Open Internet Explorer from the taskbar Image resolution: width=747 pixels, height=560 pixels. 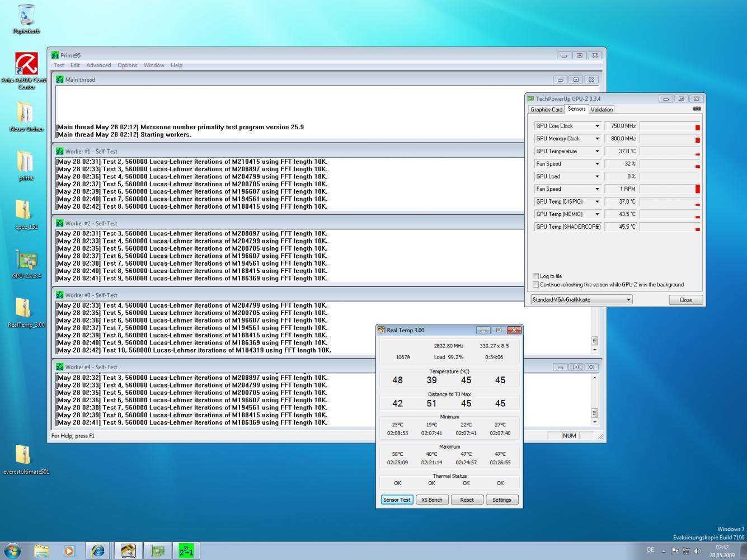click(x=98, y=551)
